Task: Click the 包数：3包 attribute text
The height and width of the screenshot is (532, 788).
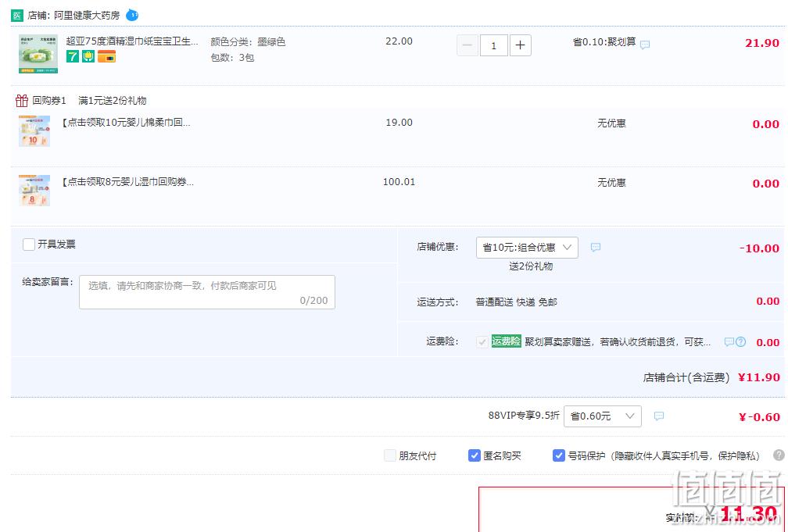Action: 232,58
